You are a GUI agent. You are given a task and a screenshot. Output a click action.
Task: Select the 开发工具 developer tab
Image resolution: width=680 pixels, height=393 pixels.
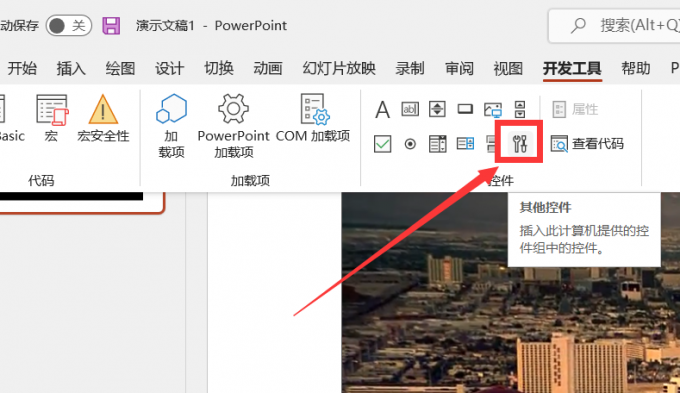click(572, 68)
